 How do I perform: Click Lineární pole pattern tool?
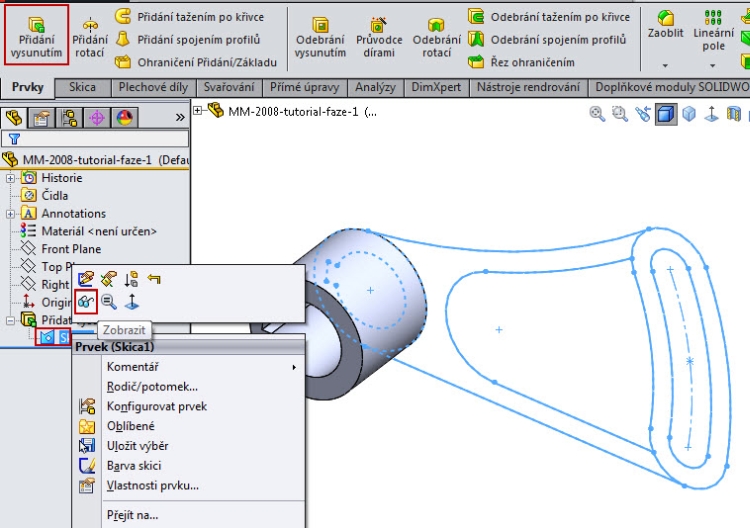[713, 31]
